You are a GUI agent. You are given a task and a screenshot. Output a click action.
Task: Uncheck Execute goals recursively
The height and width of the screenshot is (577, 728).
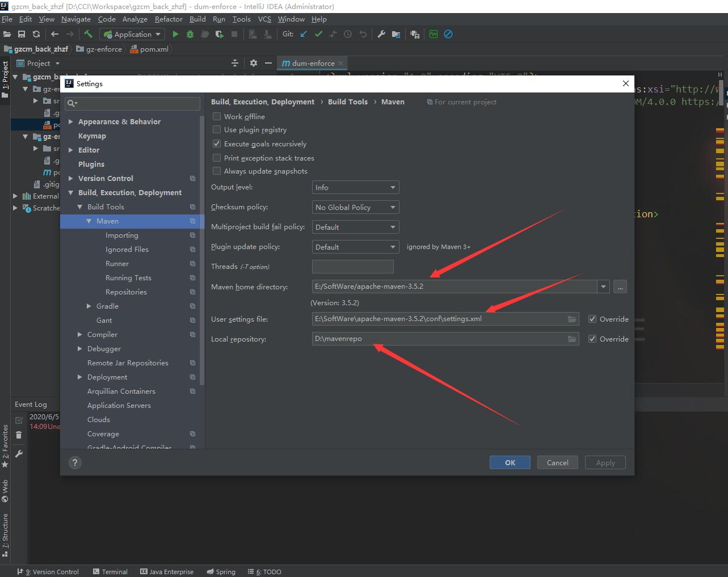tap(216, 144)
